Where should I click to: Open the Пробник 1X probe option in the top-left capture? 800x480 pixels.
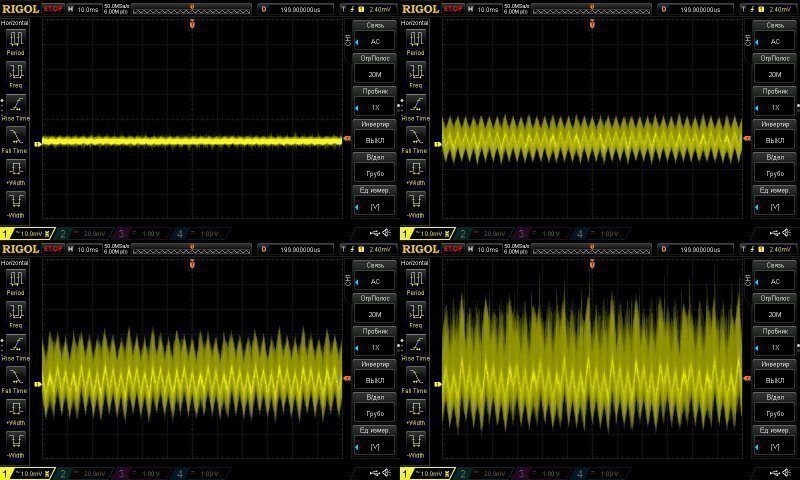[x=374, y=101]
